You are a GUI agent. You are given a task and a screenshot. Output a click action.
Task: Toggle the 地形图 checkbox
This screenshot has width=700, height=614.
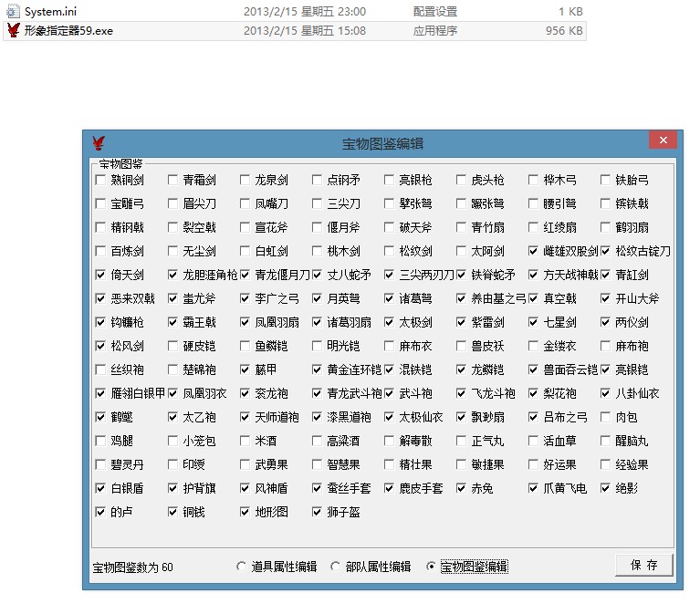point(246,512)
